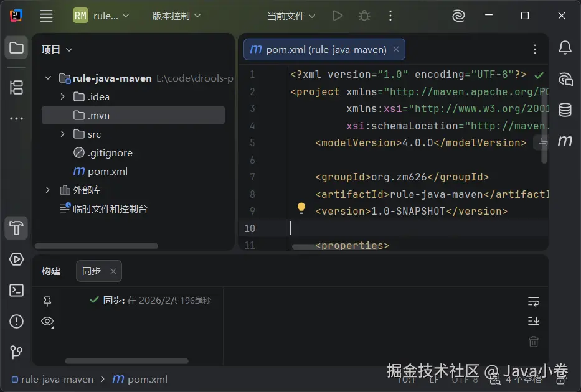Close the pom.xml editor tab
Screen dimensions: 581x392
point(396,49)
